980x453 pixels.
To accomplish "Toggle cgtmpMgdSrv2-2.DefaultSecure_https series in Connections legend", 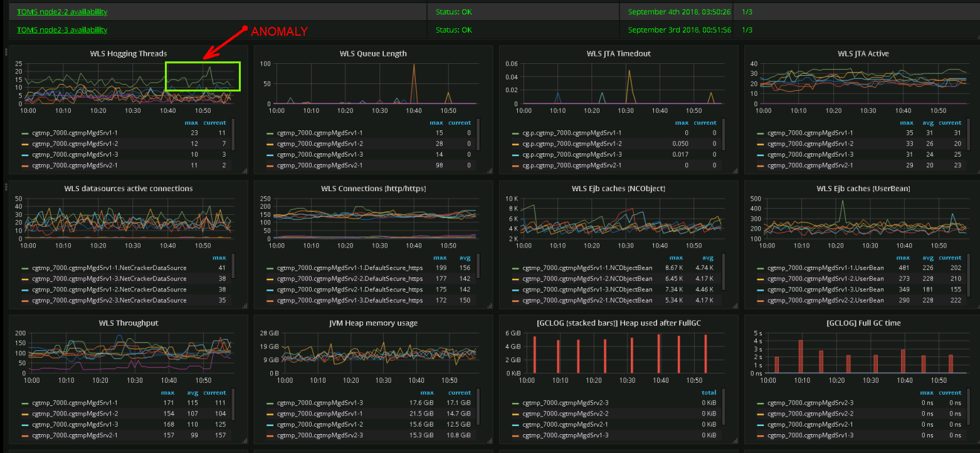I will tap(350, 278).
